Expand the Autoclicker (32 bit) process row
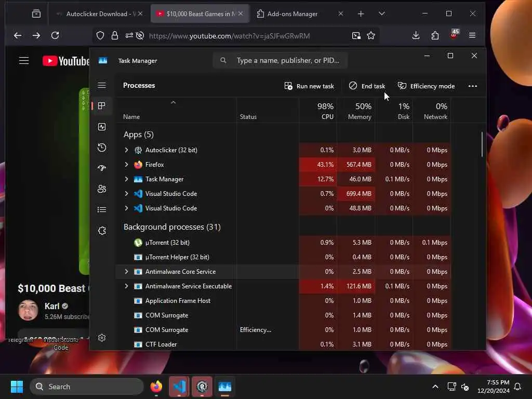The image size is (532, 399). click(x=127, y=150)
